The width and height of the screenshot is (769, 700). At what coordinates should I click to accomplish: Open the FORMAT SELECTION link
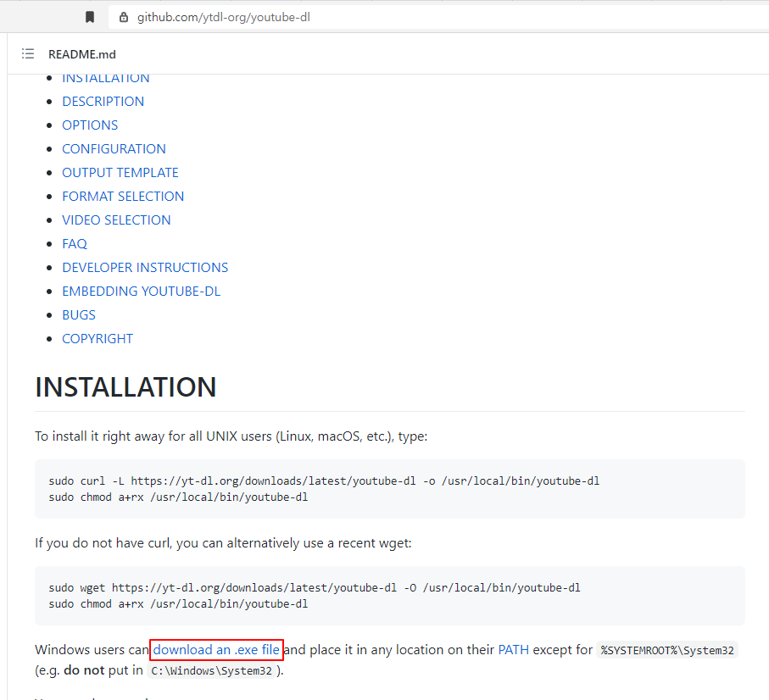[x=123, y=196]
